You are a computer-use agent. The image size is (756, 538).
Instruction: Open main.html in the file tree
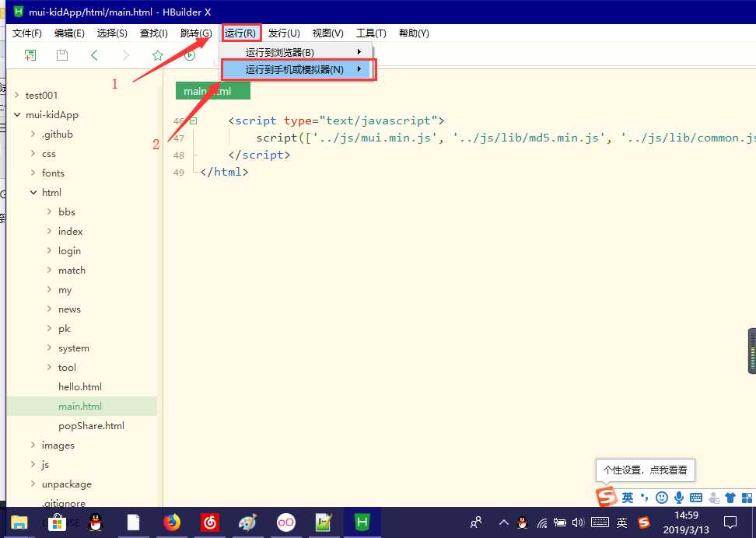pyautogui.click(x=80, y=407)
